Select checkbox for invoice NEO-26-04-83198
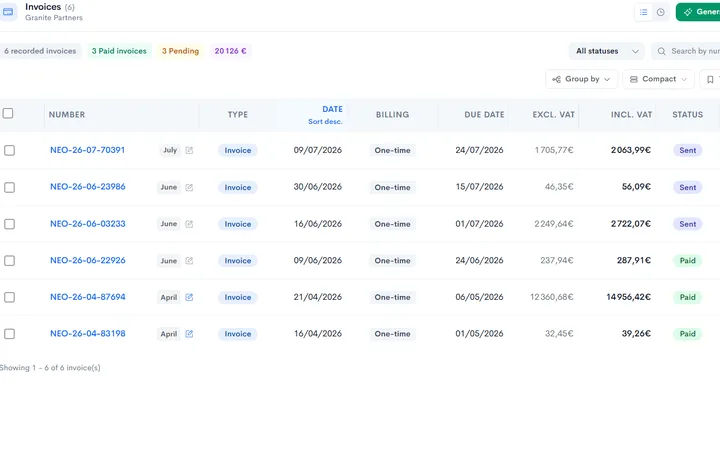 click(9, 334)
